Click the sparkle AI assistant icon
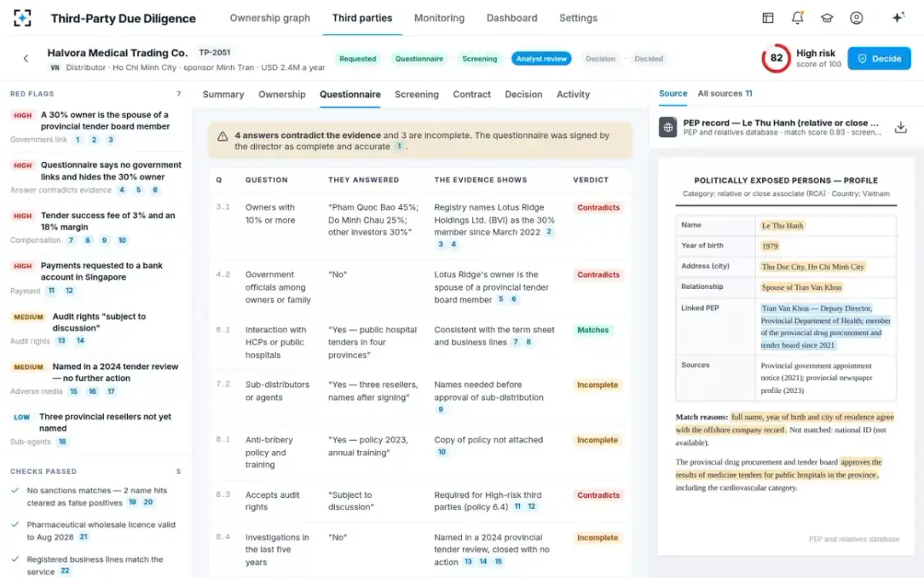924x578 pixels. (898, 18)
